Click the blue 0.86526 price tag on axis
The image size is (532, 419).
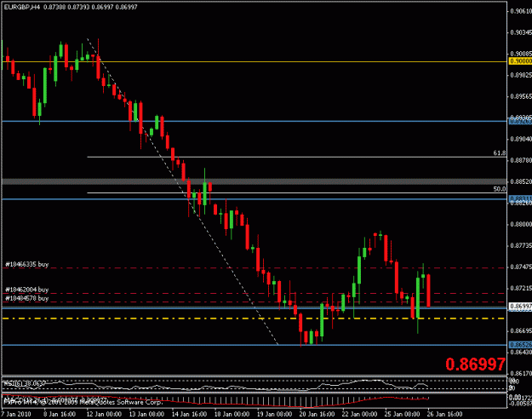pos(520,345)
